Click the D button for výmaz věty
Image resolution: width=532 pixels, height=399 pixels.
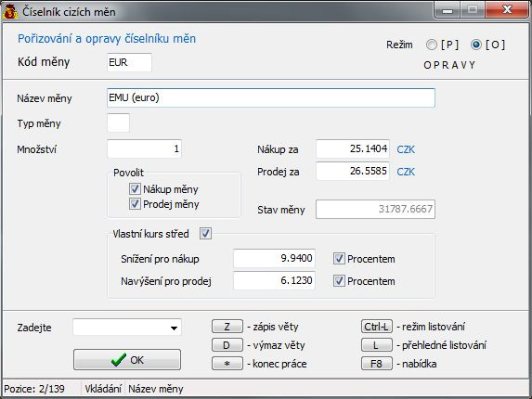pos(227,345)
